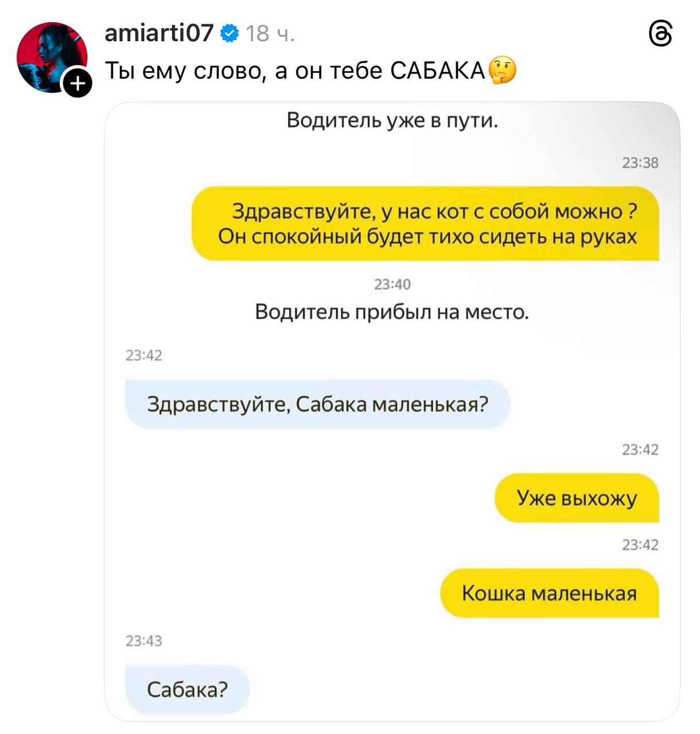Click the 'Уже выхожу' yellow bubble
Viewport: 700px width, 734px height.
click(x=577, y=498)
